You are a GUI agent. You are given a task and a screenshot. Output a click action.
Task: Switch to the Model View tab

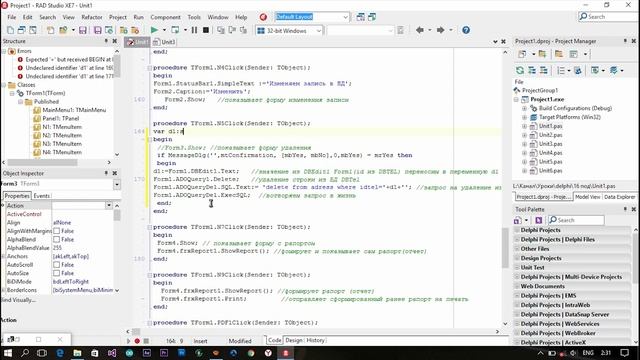click(x=588, y=197)
